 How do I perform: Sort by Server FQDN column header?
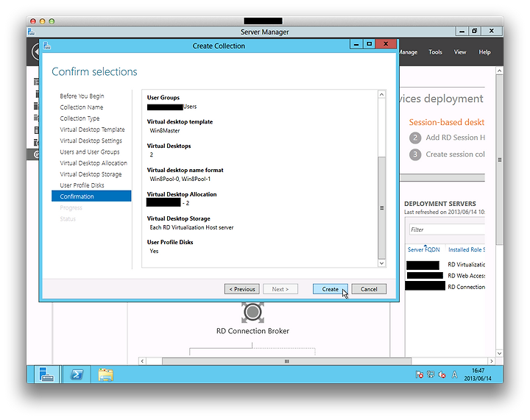point(423,249)
